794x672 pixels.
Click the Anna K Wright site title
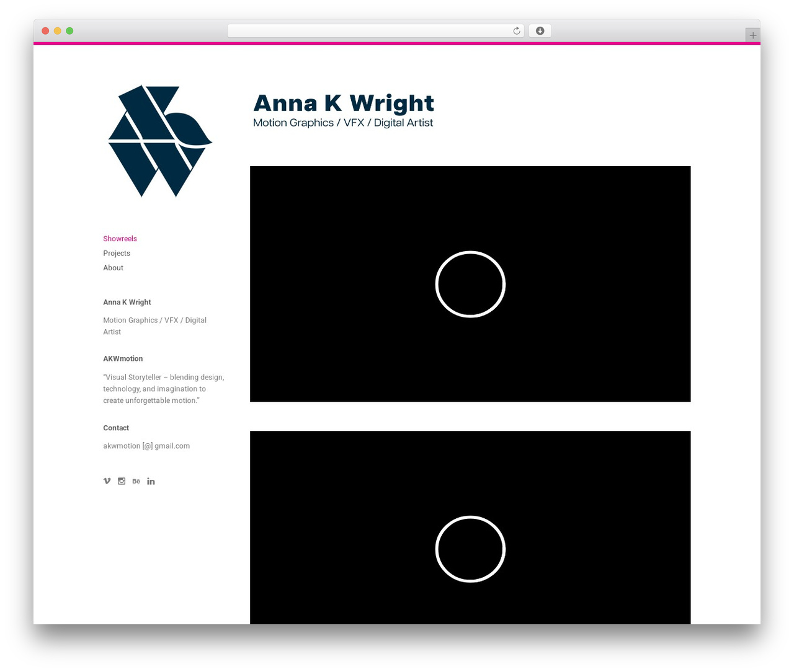tap(344, 103)
